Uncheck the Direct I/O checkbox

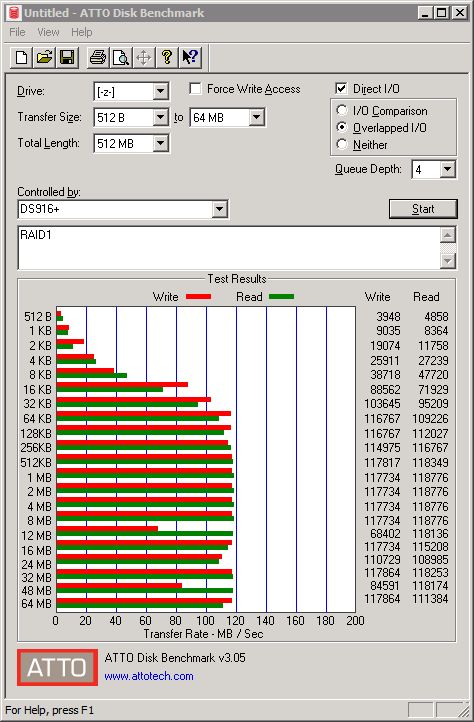(x=341, y=88)
